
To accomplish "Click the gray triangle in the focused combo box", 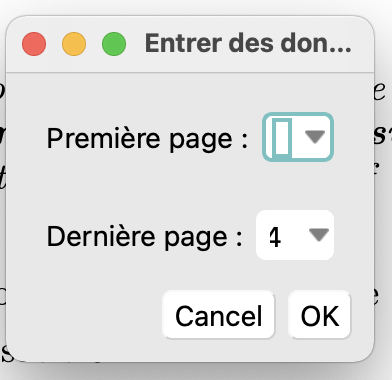I will [x=315, y=137].
